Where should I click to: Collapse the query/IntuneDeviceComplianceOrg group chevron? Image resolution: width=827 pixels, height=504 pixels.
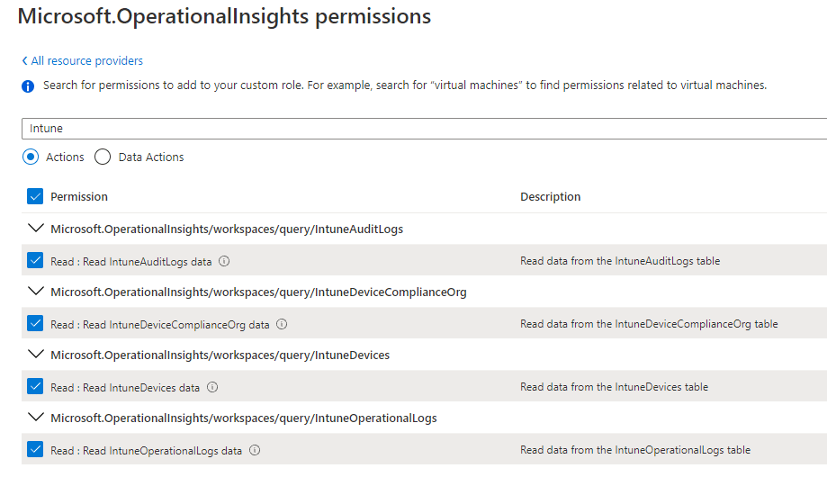tap(35, 291)
